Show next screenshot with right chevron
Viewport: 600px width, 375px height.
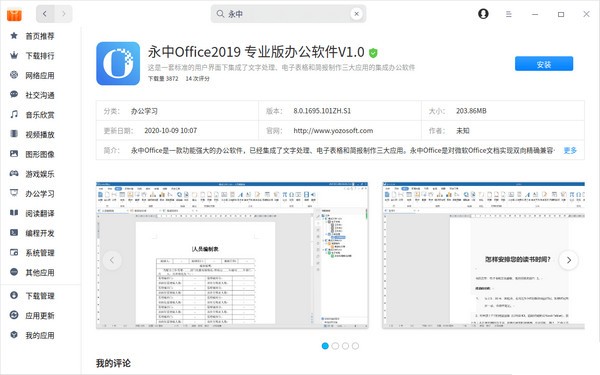[569, 260]
